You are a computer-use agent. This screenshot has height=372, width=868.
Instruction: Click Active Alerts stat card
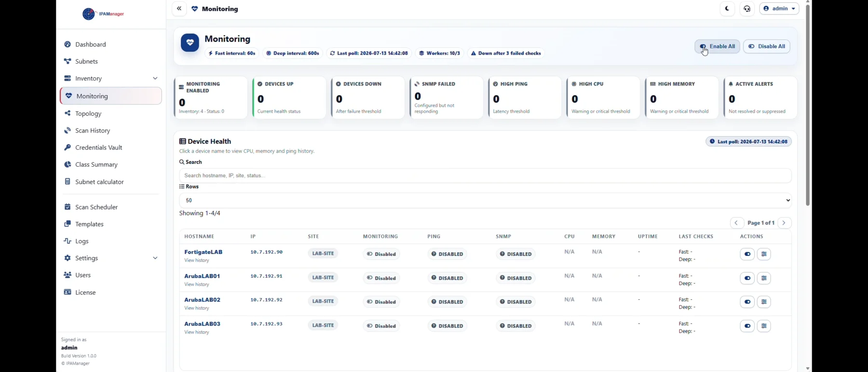click(x=761, y=97)
